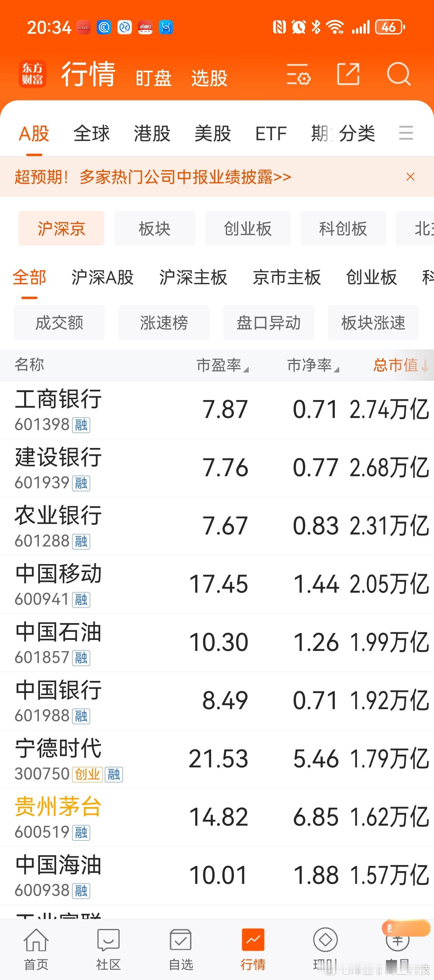Open the 中国海油 stock row
This screenshot has height=980, width=434.
click(x=217, y=875)
